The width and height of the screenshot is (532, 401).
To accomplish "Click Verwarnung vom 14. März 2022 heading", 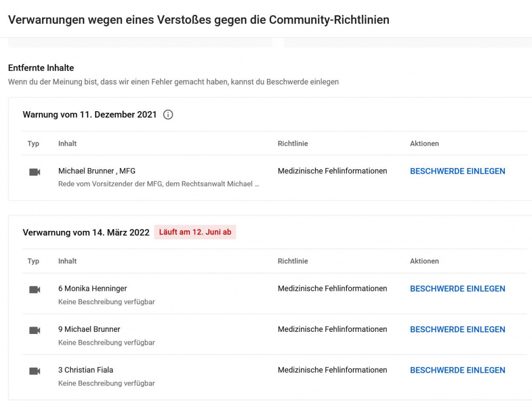I will [86, 232].
